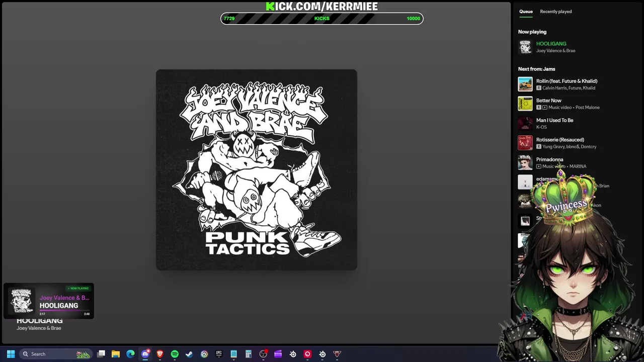Screen dimensions: 644x362
Task: Play Primadonna from the queue
Action: point(549,159)
